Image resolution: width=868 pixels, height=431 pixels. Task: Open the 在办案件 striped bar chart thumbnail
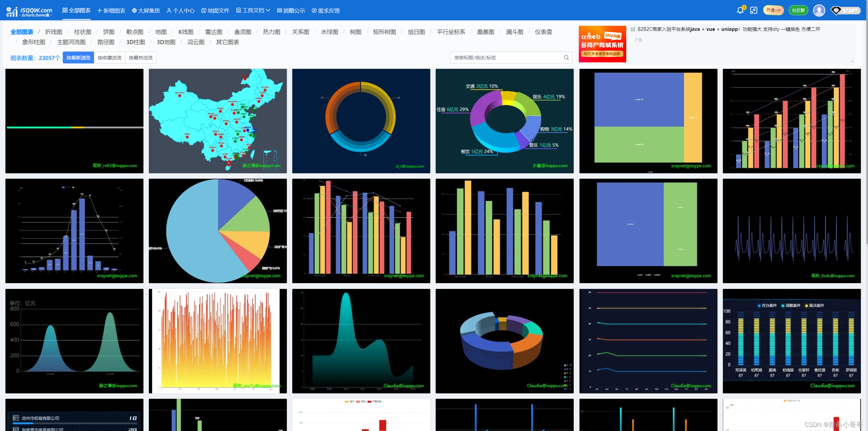[792, 341]
